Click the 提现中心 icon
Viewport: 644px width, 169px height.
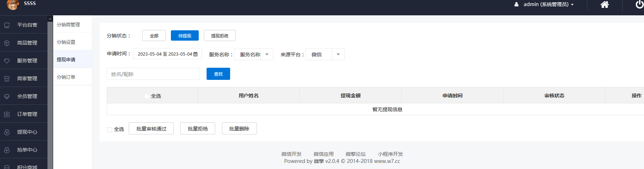pos(7,132)
